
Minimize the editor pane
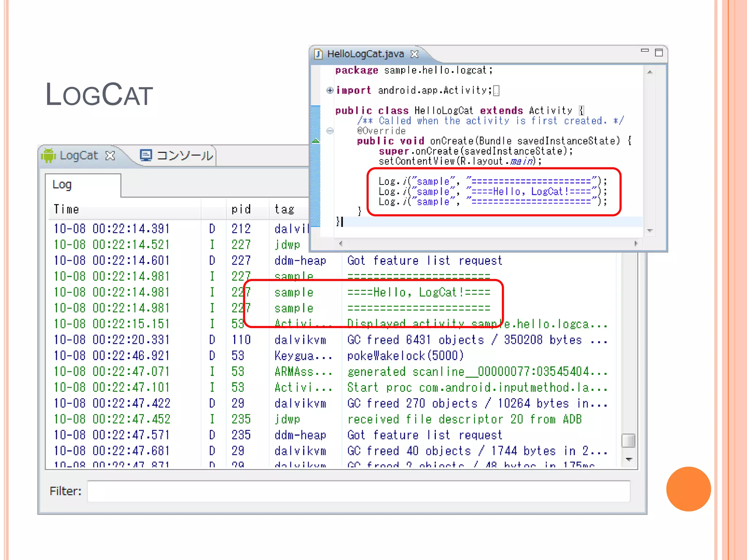[645, 51]
